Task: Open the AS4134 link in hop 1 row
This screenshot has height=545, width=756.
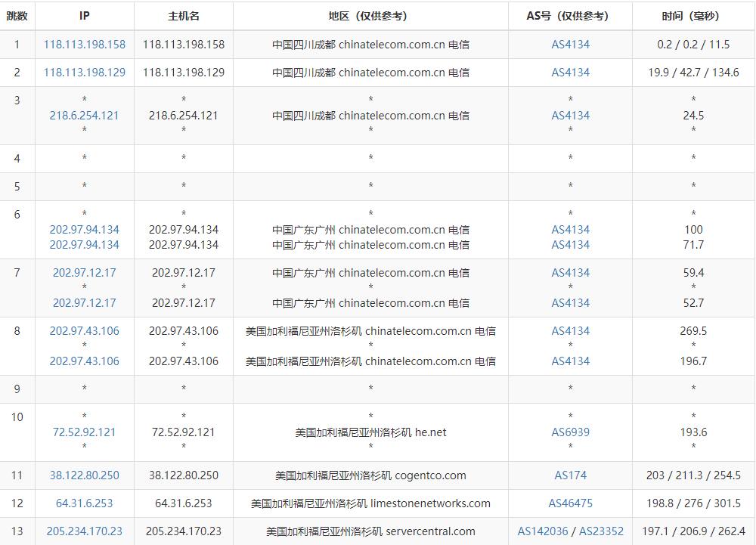Action: [570, 45]
